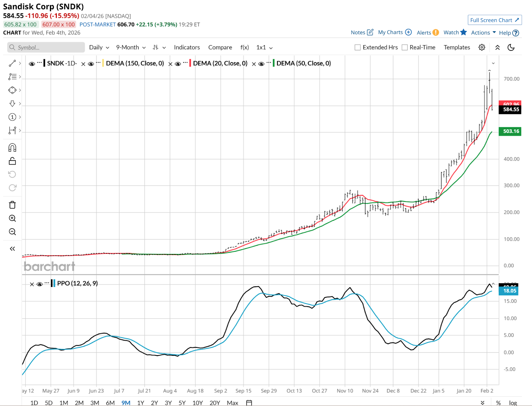Click the zoom out magnifier icon

(x=12, y=232)
